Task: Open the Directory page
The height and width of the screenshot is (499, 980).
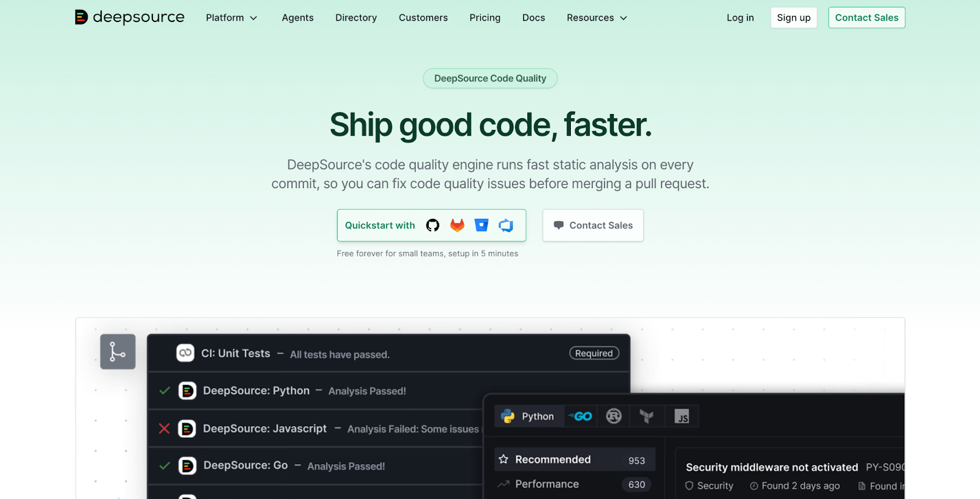Action: 356,18
